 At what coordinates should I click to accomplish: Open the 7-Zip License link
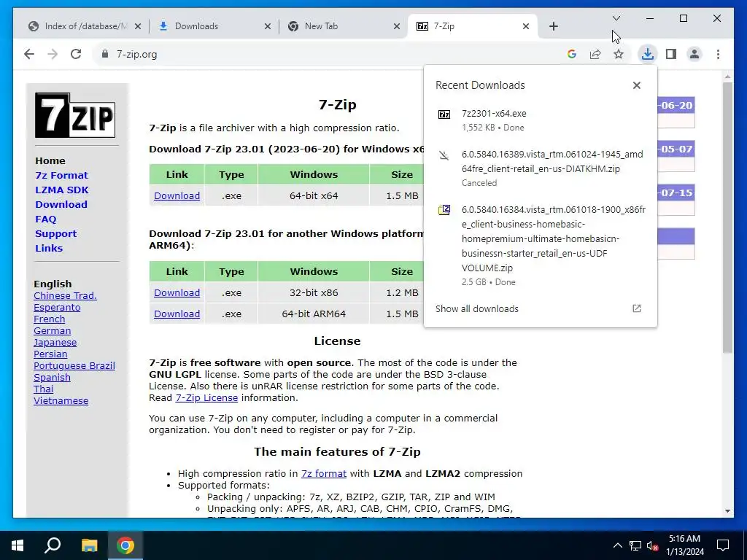[x=206, y=397]
